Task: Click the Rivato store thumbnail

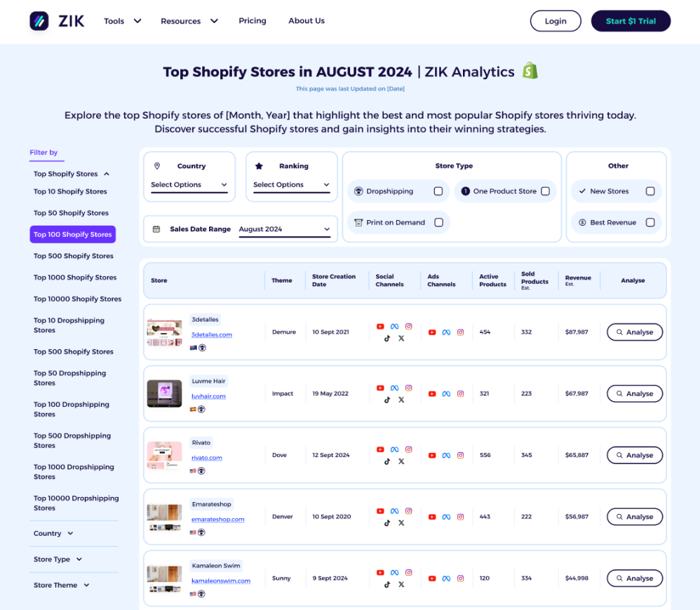Action: (164, 455)
